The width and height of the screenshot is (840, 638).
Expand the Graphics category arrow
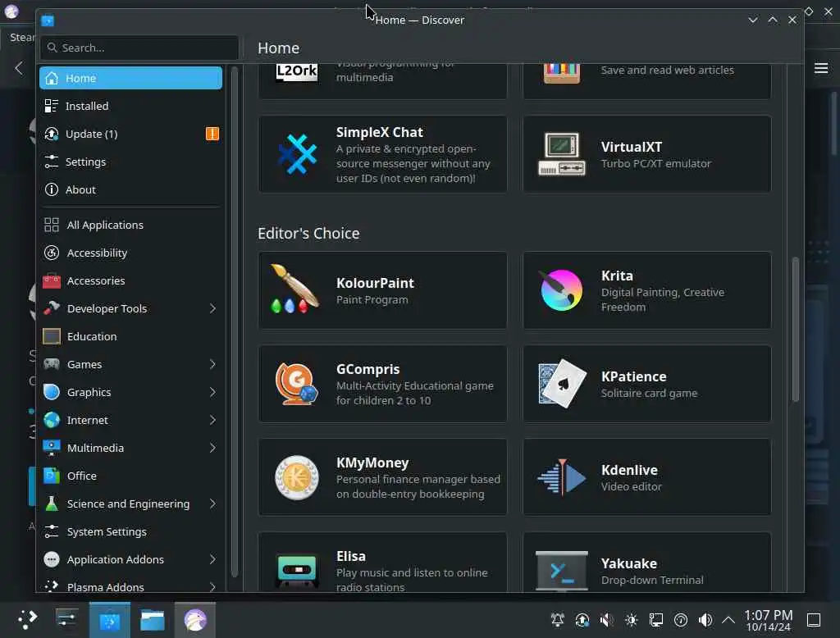coord(212,392)
